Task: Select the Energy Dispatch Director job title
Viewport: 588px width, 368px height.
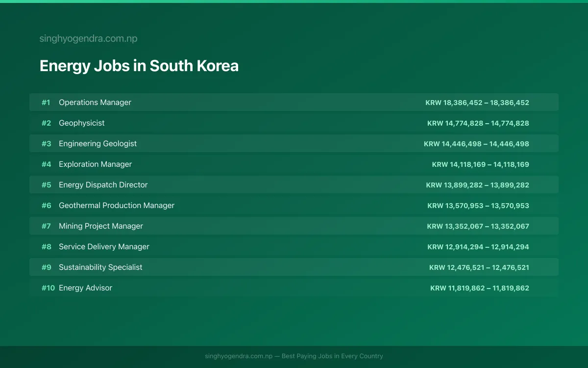Action: click(x=103, y=185)
